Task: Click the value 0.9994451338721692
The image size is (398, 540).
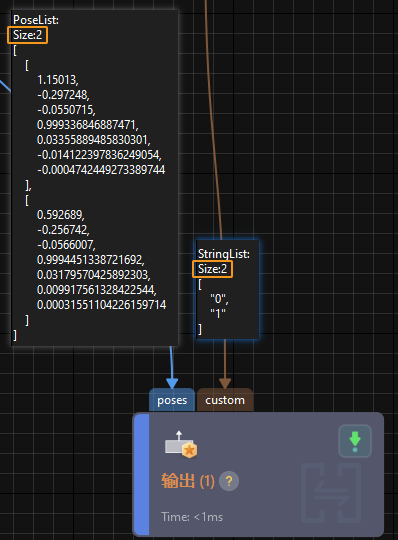Action: (91, 260)
